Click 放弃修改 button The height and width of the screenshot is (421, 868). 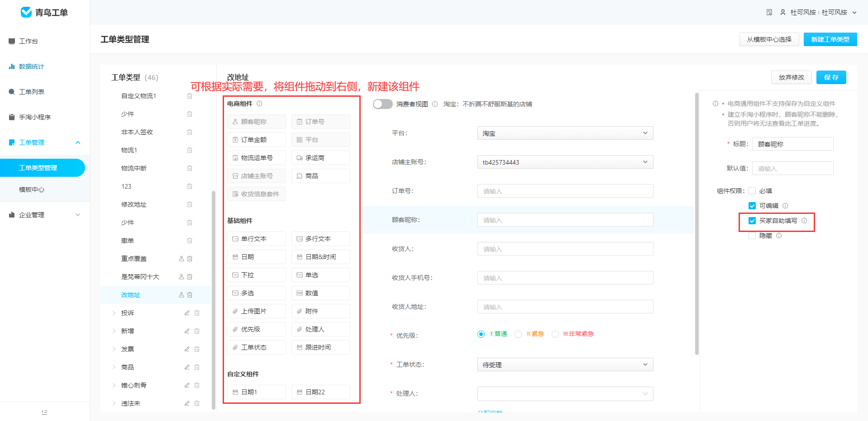point(792,77)
